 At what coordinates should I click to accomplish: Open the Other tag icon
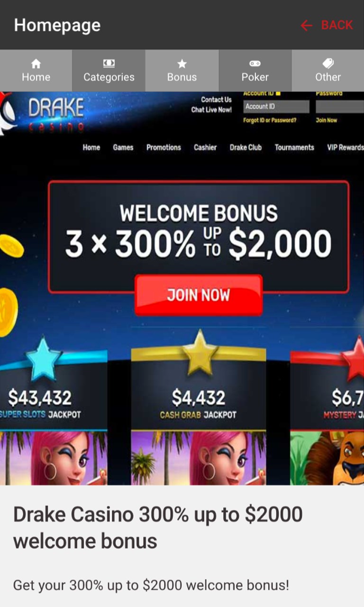click(328, 64)
